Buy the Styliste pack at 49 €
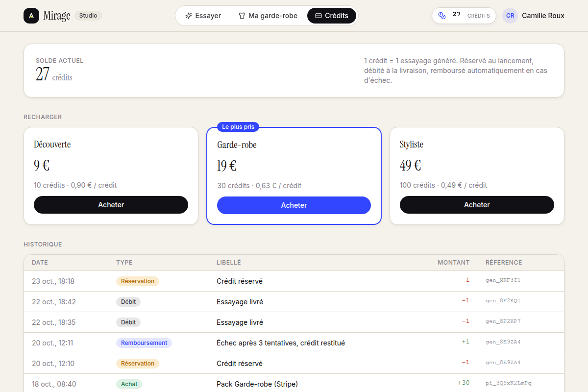 pos(477,205)
